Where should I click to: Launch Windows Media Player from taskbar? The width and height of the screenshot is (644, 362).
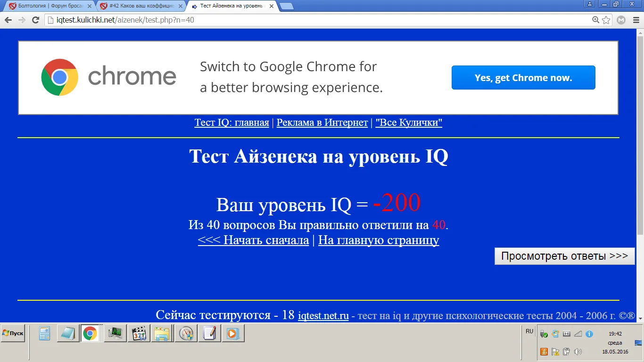233,334
